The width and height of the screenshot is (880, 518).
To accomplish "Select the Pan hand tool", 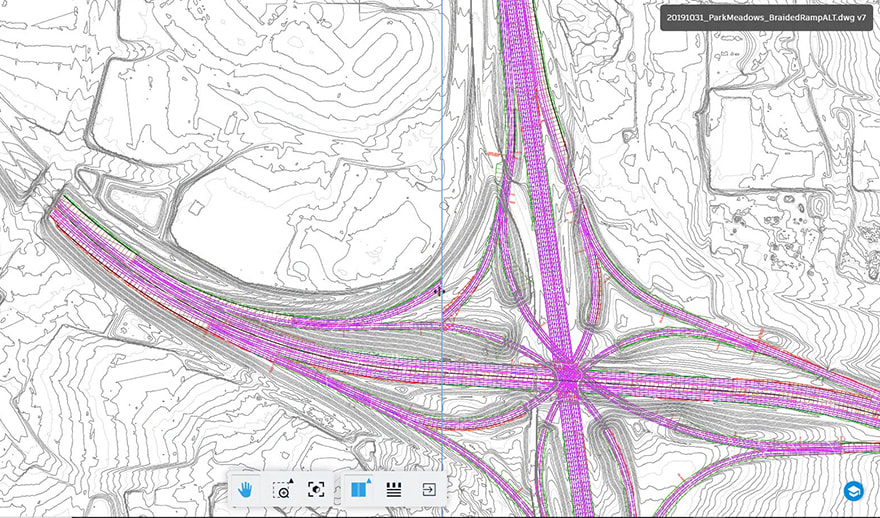I will click(245, 489).
